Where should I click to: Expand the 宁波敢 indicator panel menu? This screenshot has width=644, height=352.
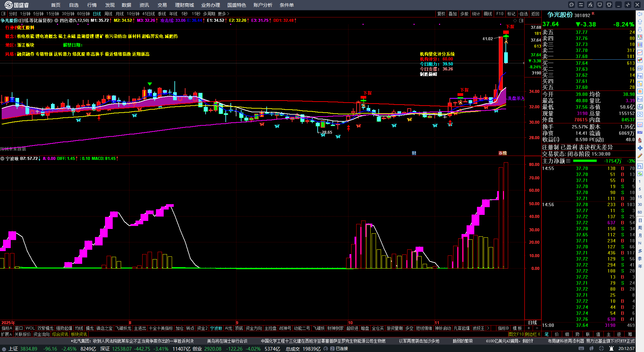tap(2, 159)
